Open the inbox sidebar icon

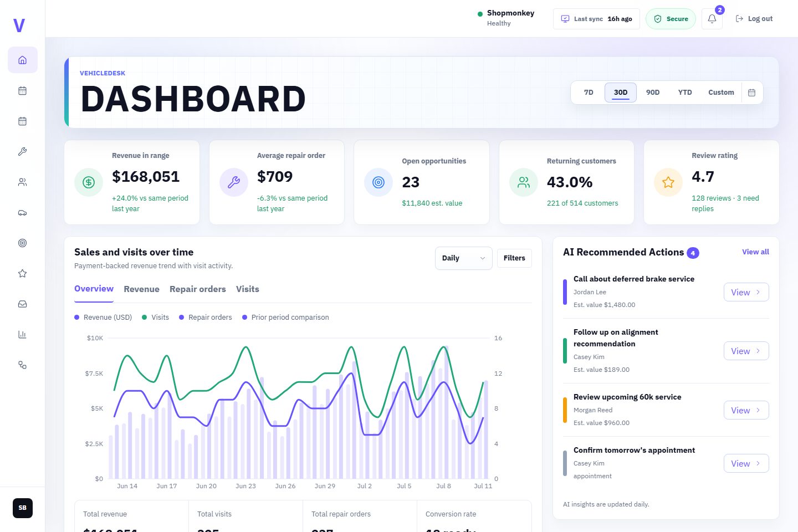point(22,304)
